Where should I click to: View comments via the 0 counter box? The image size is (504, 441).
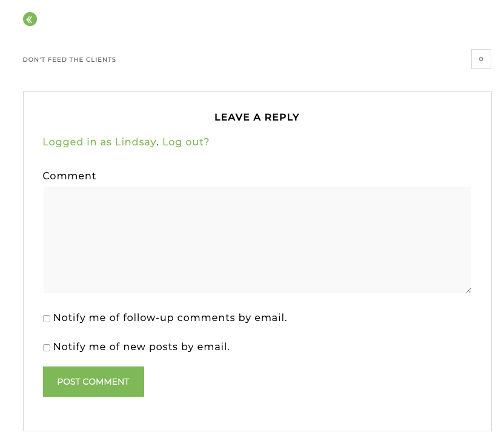coord(481,59)
